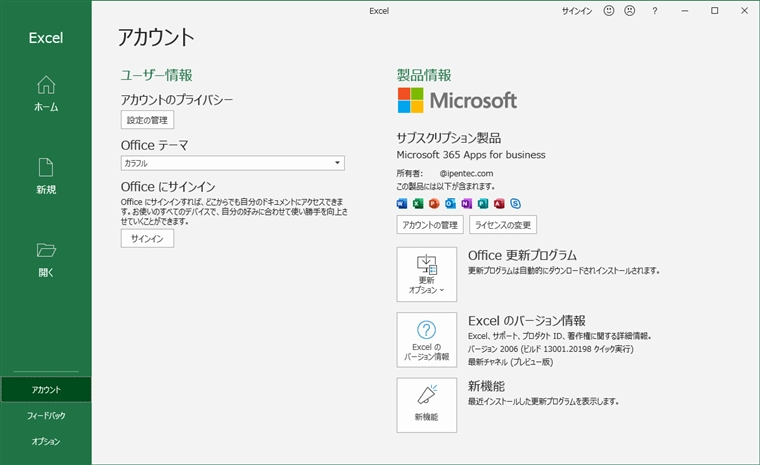The width and height of the screenshot is (760, 465).
Task: Click the Office 更新プログラム heading
Action: [x=522, y=255]
